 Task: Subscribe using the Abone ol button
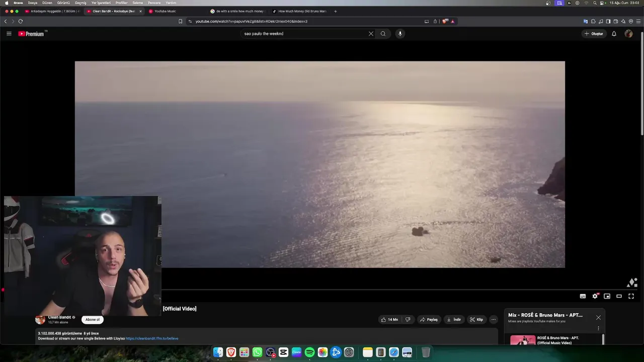[x=93, y=319]
